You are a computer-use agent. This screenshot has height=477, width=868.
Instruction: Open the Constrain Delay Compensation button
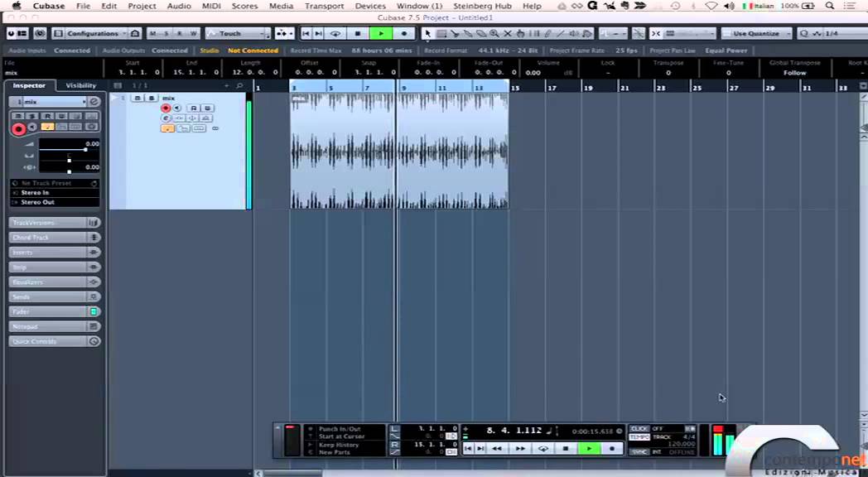pos(41,34)
